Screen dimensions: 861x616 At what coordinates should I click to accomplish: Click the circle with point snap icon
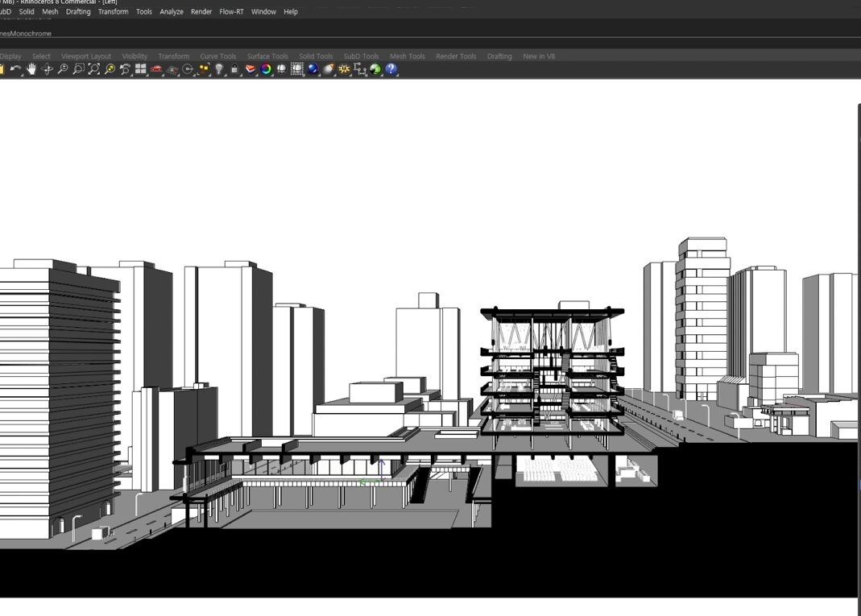[x=188, y=69]
